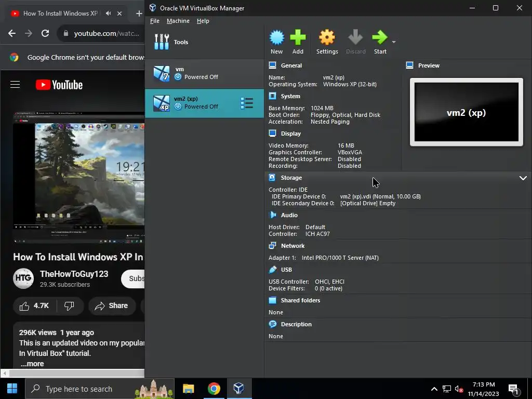Click the Display section monitor icon
This screenshot has width=532, height=399.
tap(272, 134)
